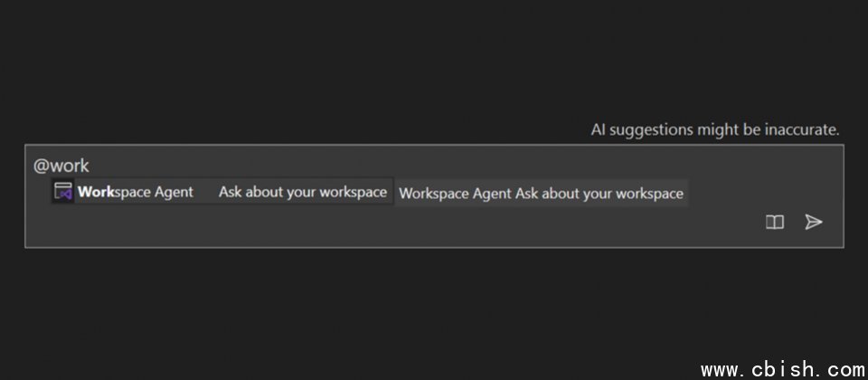Place cursor after @work in chat box

90,166
